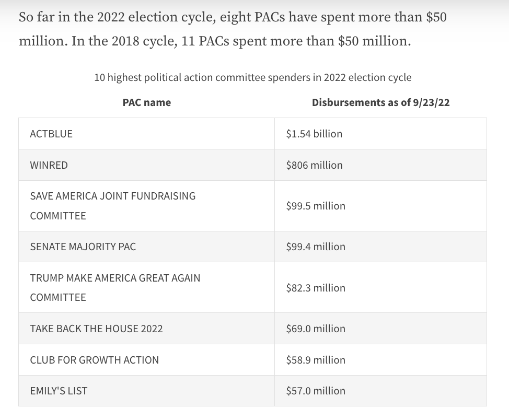
Task: Click the "PAC name" column header
Action: (x=147, y=102)
